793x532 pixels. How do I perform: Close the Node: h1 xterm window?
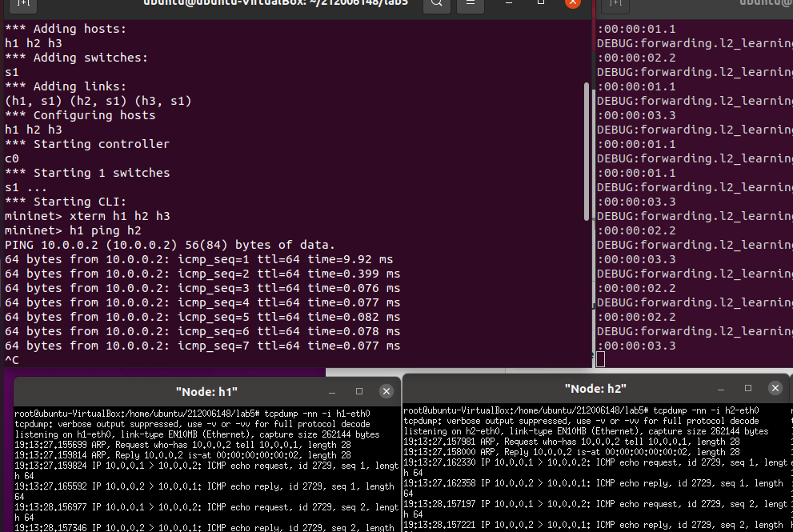click(x=386, y=391)
